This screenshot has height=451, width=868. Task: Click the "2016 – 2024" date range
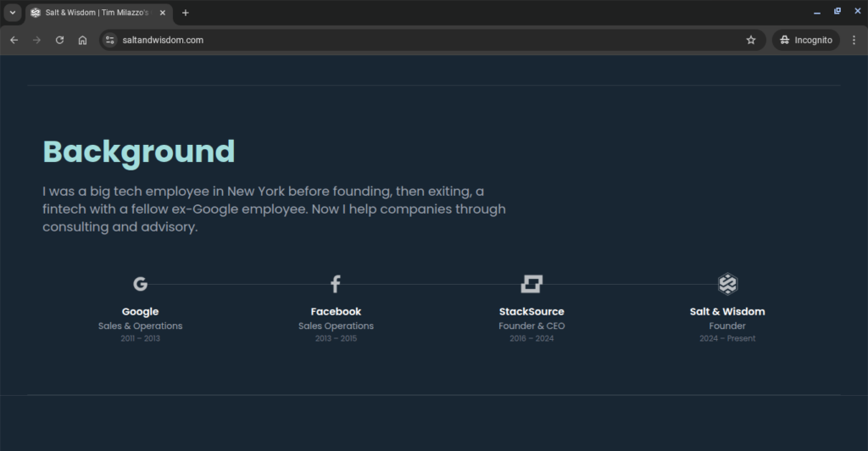click(x=531, y=338)
